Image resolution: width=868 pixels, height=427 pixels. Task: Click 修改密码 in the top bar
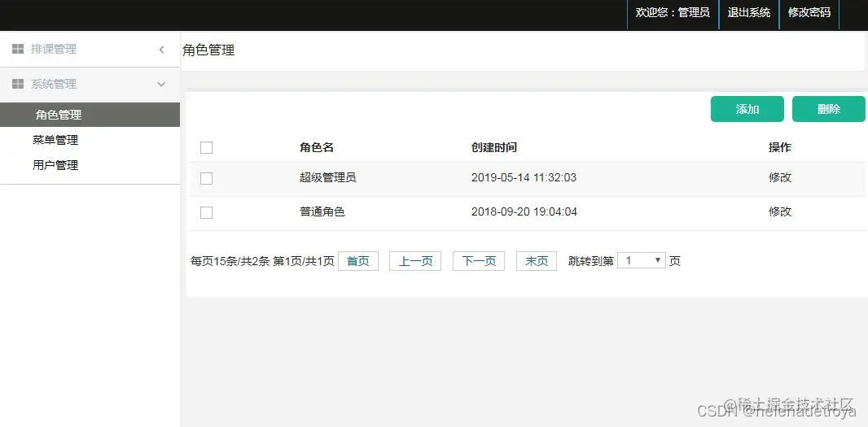point(809,13)
